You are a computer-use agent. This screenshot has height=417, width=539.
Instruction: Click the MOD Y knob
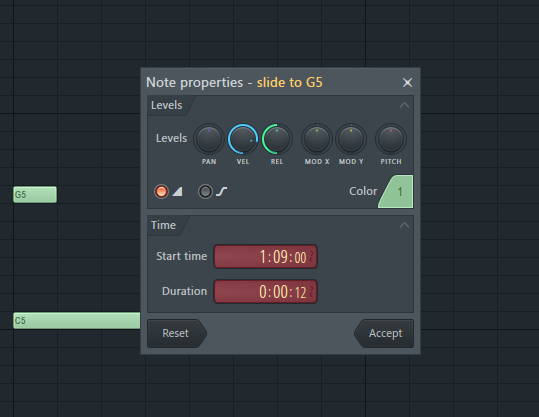click(351, 139)
